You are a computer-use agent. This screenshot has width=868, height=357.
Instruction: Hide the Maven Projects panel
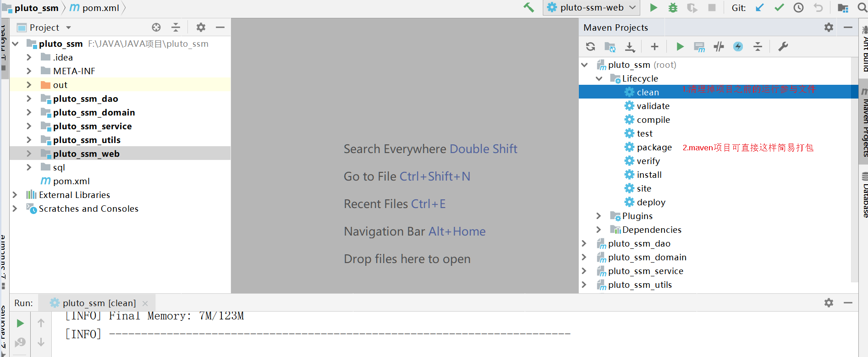848,27
